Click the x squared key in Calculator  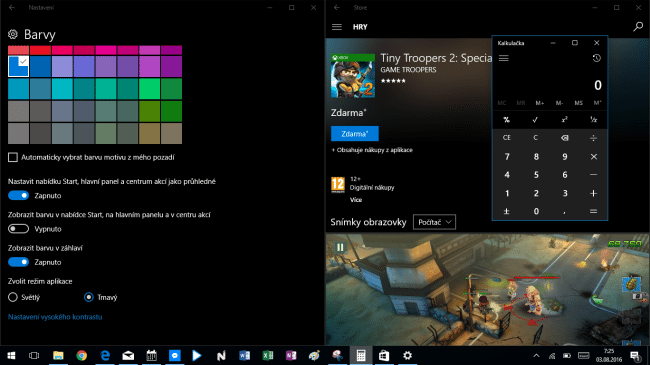565,120
